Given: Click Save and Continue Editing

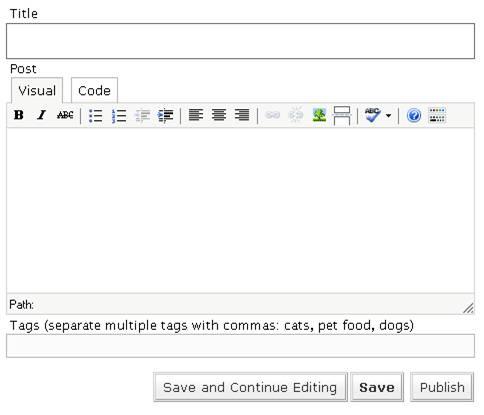Looking at the screenshot, I should coord(250,387).
